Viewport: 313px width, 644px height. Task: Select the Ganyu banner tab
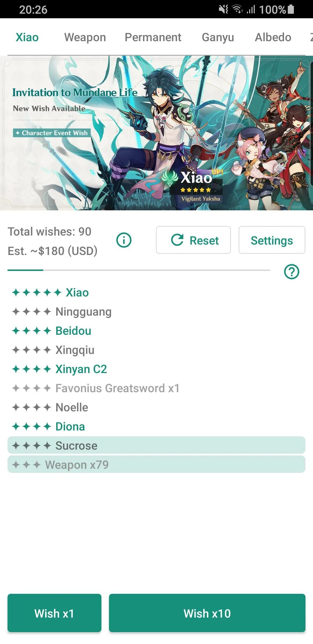(x=218, y=37)
